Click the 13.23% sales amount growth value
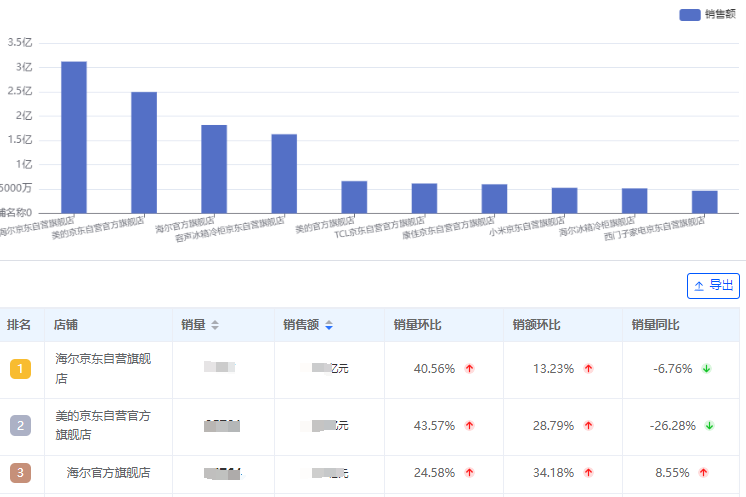This screenshot has width=746, height=497. coord(553,369)
